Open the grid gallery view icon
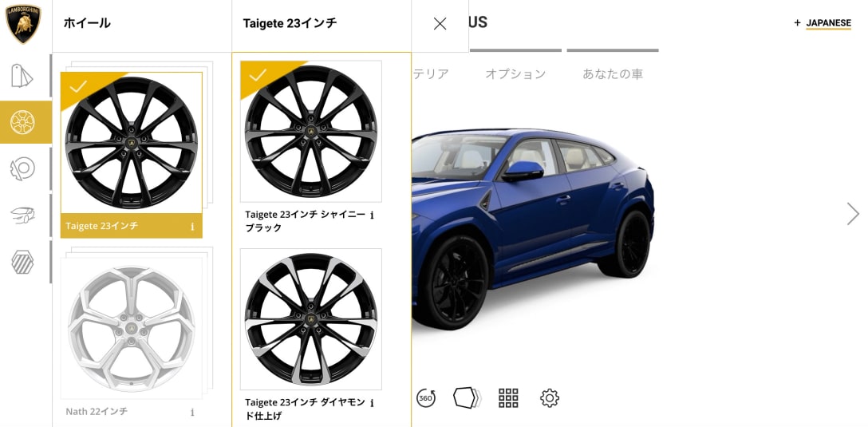This screenshot has width=868, height=427. click(508, 397)
